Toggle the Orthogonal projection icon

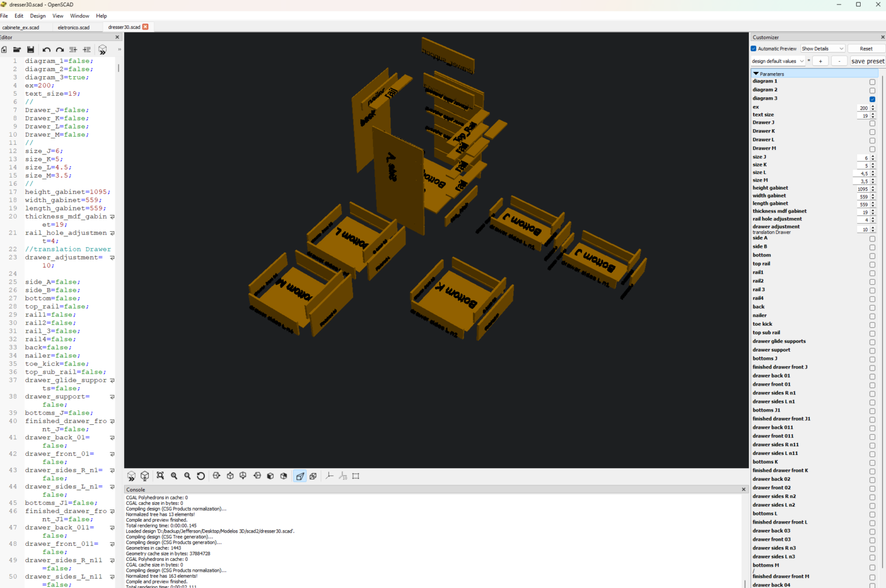[313, 476]
